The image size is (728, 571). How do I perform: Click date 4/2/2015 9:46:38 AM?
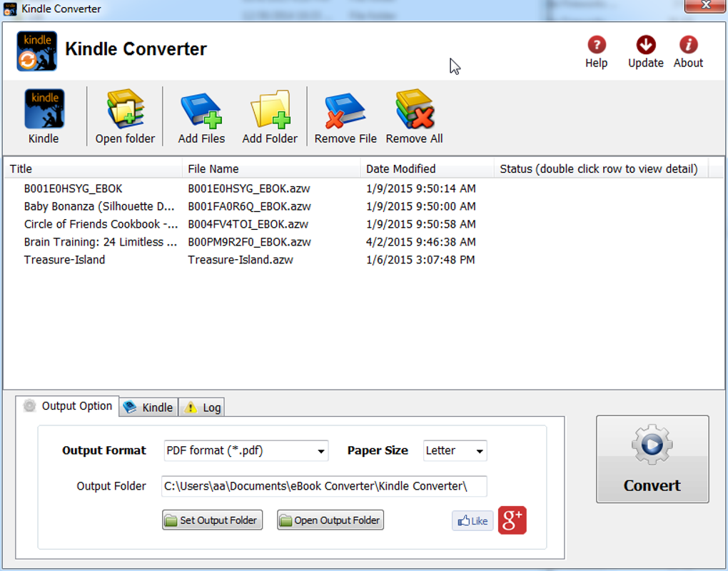pos(420,242)
